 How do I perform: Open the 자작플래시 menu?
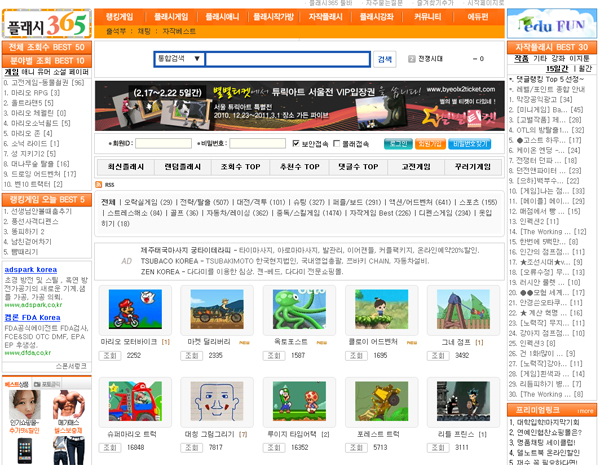(326, 17)
